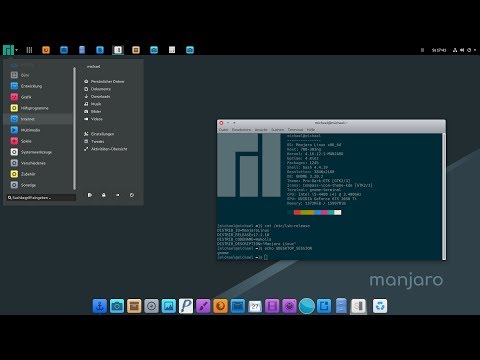Launch the camera screenshot app in dock
Viewport: 480px width, 360px height.
coord(117,306)
